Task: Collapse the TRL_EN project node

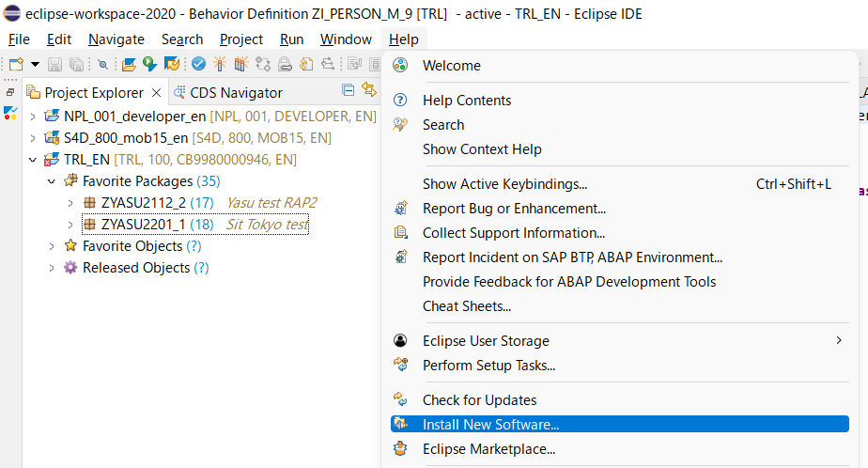Action: click(x=33, y=160)
